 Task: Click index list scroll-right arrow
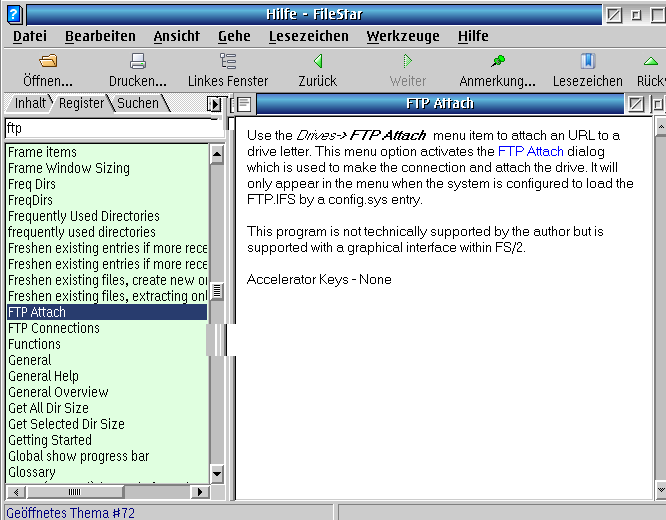pyautogui.click(x=200, y=492)
